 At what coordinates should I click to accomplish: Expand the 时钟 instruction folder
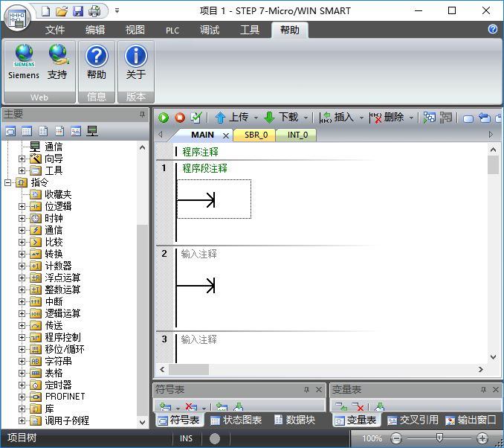click(x=22, y=218)
